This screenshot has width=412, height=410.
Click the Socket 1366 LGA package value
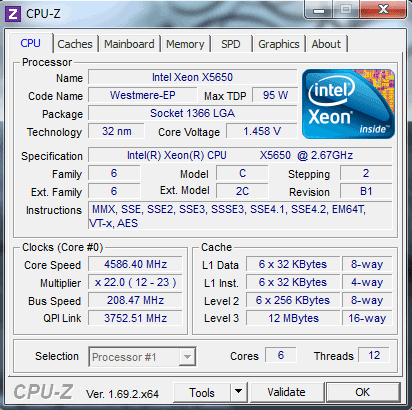(x=192, y=113)
